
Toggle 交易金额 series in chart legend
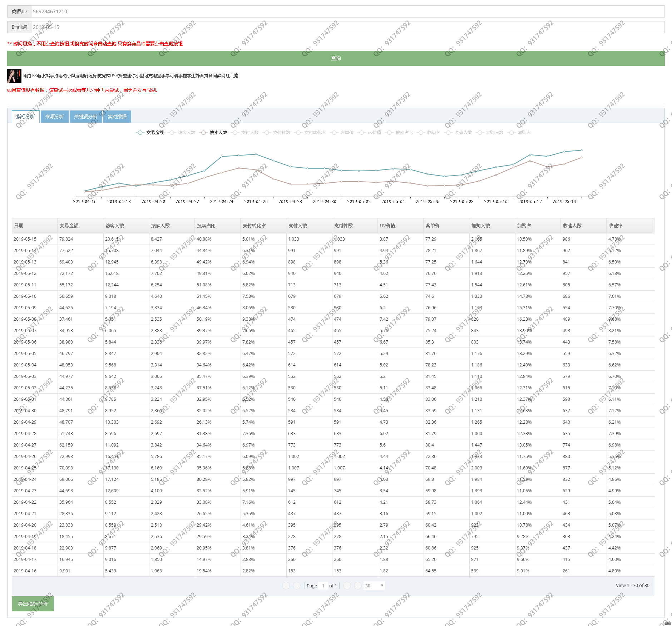coord(150,133)
